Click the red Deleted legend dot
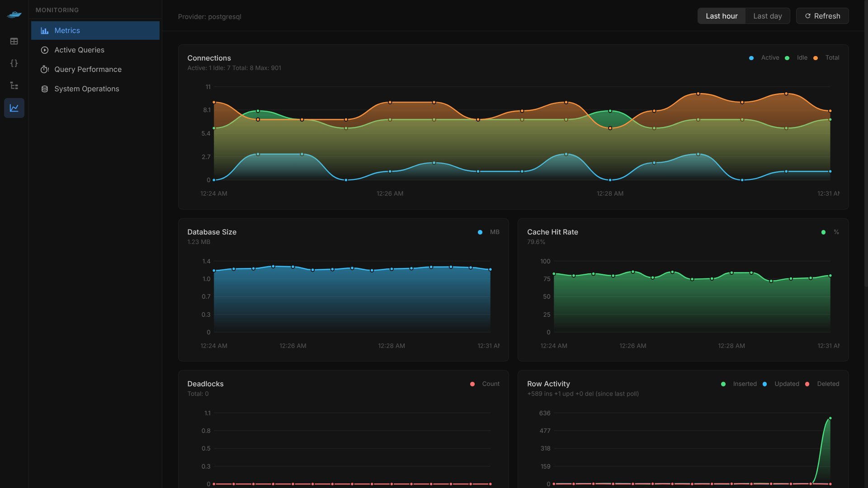 (807, 385)
